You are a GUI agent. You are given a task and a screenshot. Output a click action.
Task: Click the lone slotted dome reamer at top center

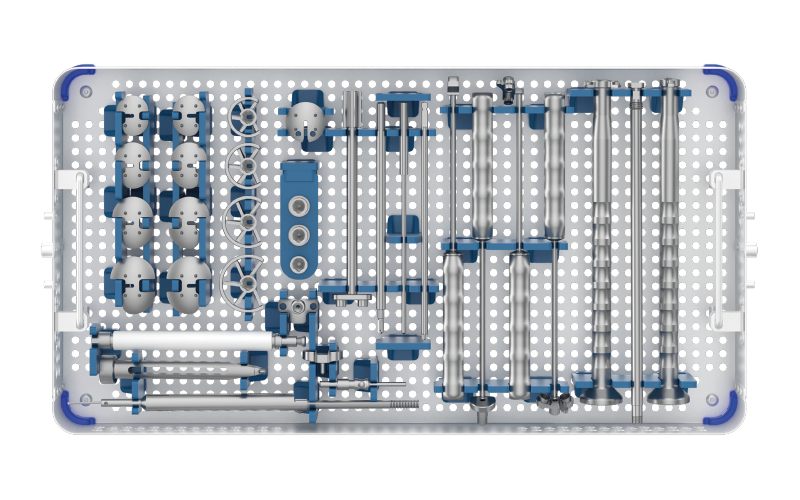pos(305,121)
